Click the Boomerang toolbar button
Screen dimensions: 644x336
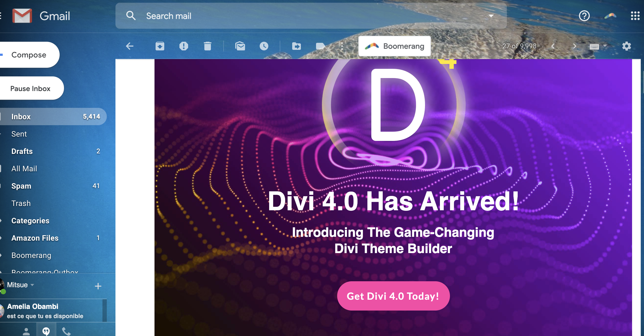[x=395, y=46]
